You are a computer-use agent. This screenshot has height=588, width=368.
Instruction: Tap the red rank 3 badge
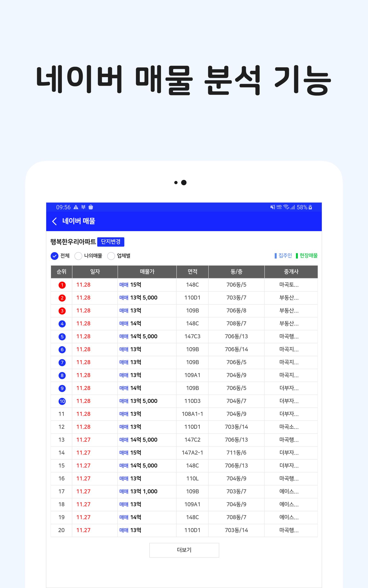tap(62, 311)
